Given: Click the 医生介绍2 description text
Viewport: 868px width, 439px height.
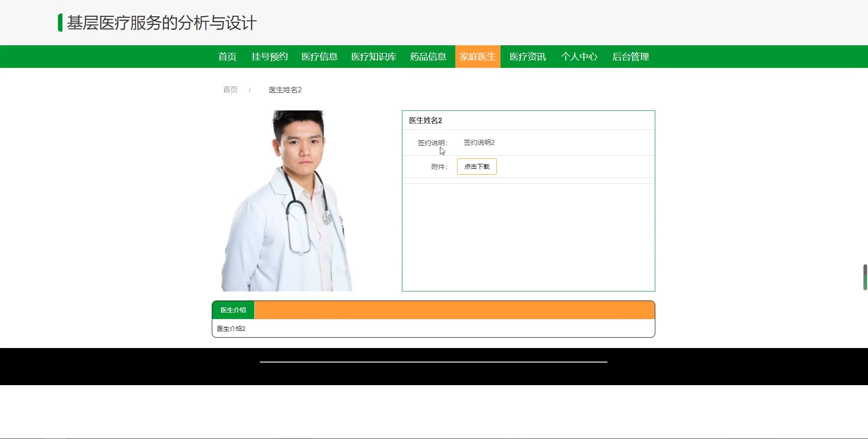Looking at the screenshot, I should (231, 329).
